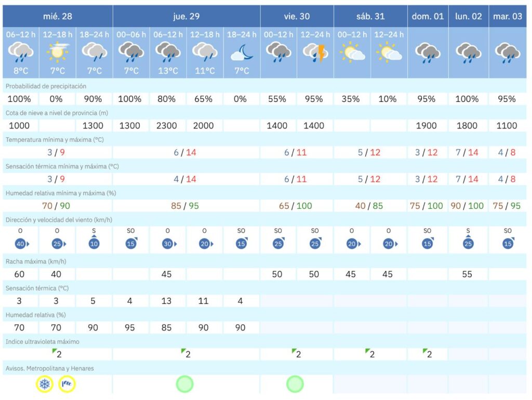532x400 pixels.
Task: Click the rain icon for Sunday 01
Action: [x=427, y=53]
